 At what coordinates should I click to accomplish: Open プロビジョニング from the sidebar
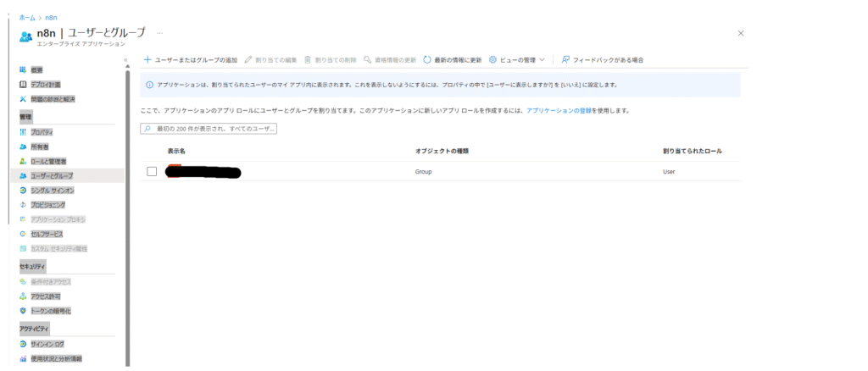click(47, 205)
